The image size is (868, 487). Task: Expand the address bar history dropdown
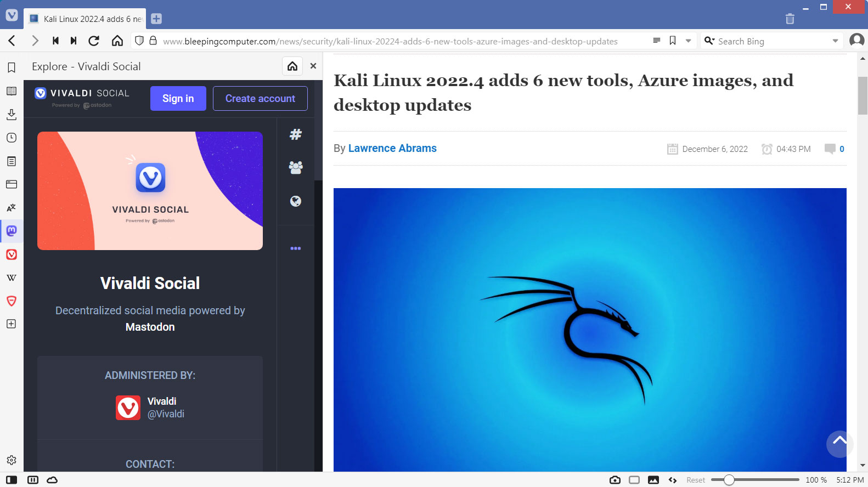(x=688, y=41)
